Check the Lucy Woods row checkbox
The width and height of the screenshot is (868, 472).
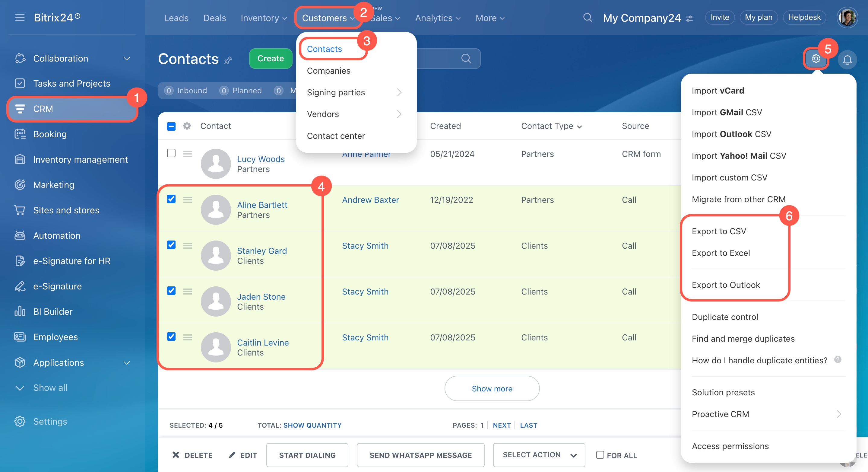171,153
